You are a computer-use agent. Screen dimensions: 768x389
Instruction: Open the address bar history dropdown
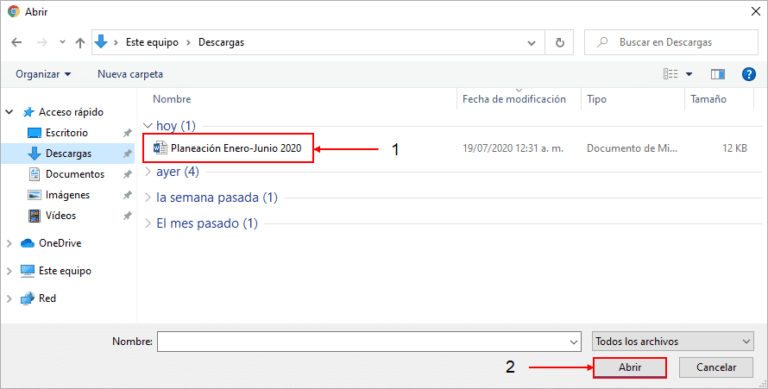click(x=531, y=43)
